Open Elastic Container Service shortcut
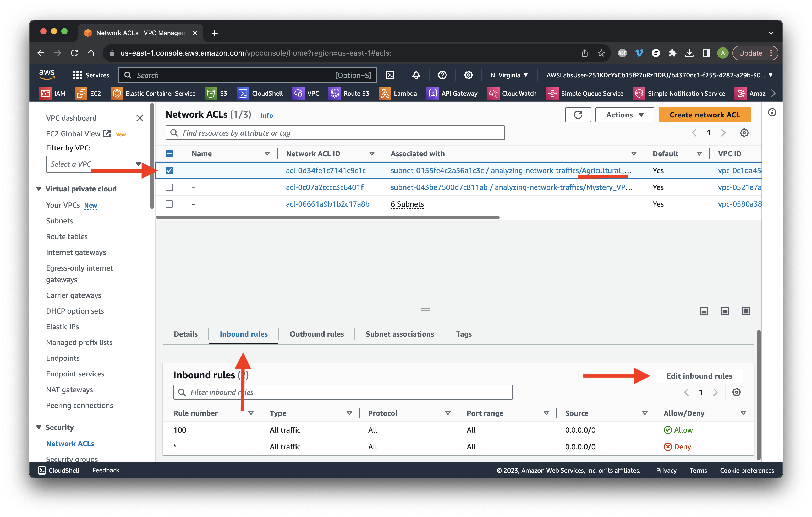The image size is (812, 517). coord(153,94)
